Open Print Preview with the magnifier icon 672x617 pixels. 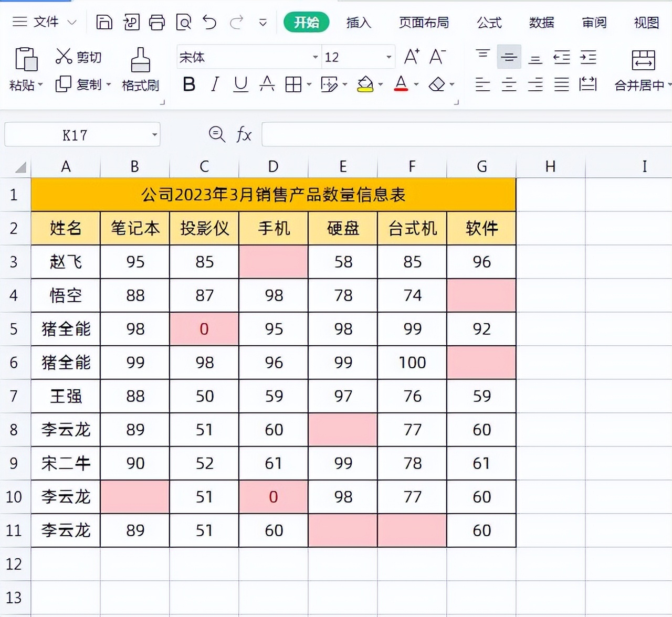point(183,23)
